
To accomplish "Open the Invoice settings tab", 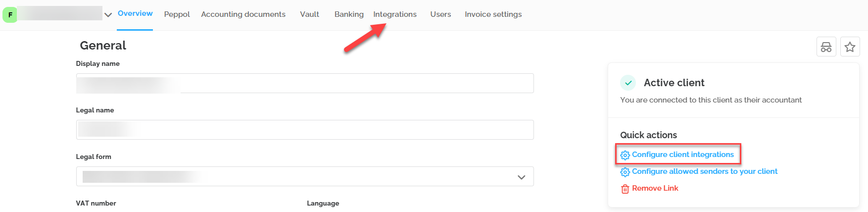I will click(493, 14).
